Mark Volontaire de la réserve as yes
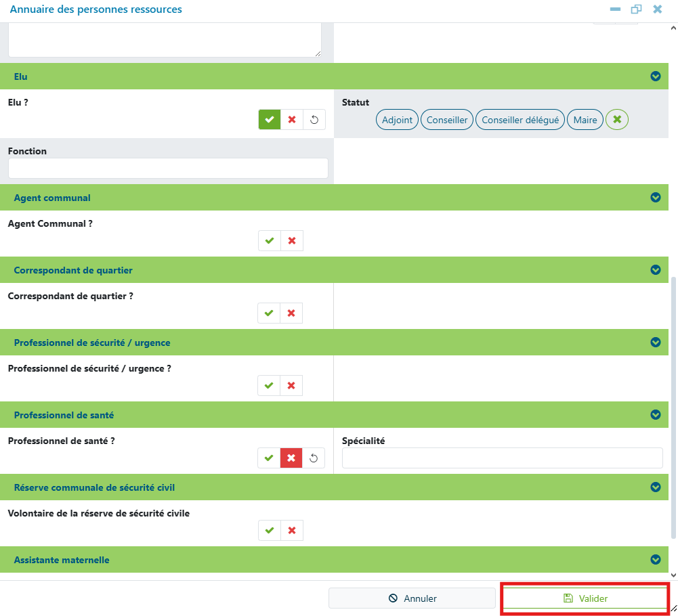Image resolution: width=678 pixels, height=616 pixels. tap(270, 531)
